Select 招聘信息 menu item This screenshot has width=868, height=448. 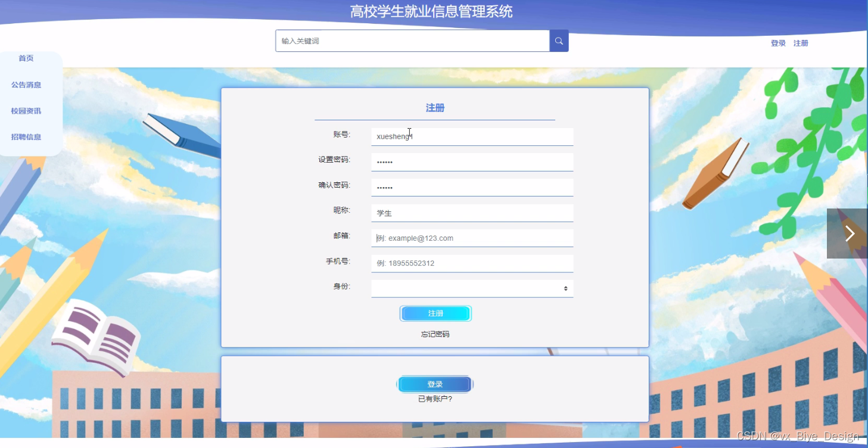coord(26,137)
